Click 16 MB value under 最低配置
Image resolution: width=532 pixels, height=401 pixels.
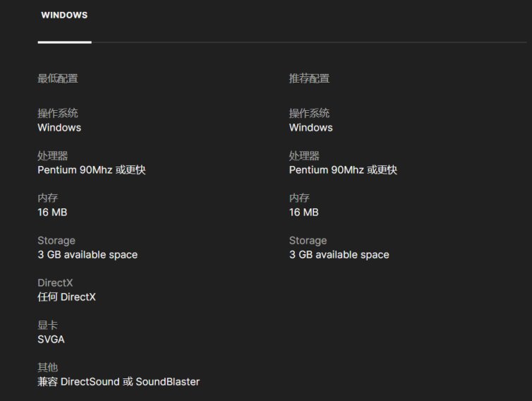[x=52, y=213]
